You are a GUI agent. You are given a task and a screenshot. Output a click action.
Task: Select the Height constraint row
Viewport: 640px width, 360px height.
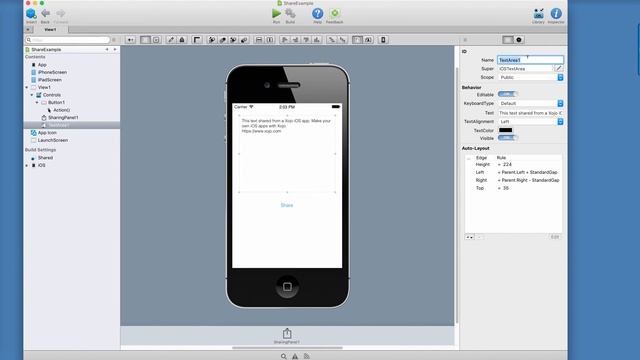click(513, 164)
